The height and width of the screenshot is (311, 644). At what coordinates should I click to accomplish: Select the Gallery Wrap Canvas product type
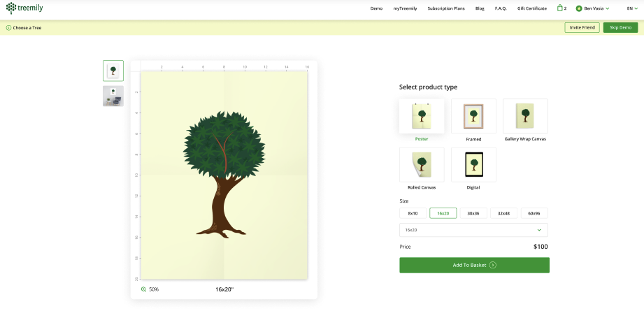(x=525, y=116)
